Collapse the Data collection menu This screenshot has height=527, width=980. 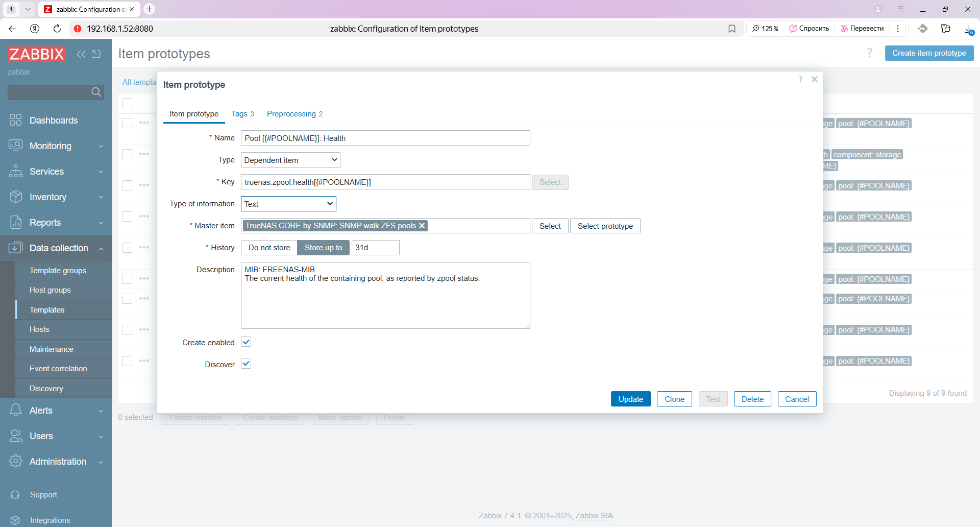tap(101, 248)
